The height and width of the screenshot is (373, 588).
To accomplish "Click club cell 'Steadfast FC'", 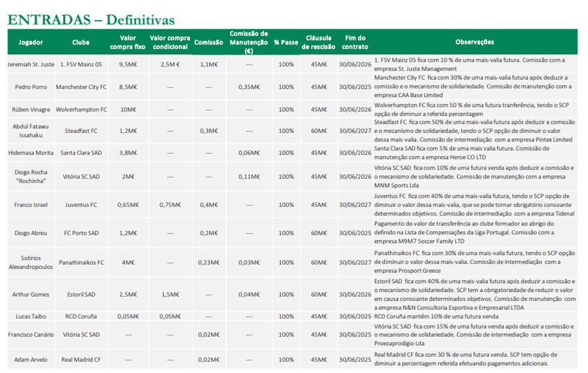I will point(81,131).
